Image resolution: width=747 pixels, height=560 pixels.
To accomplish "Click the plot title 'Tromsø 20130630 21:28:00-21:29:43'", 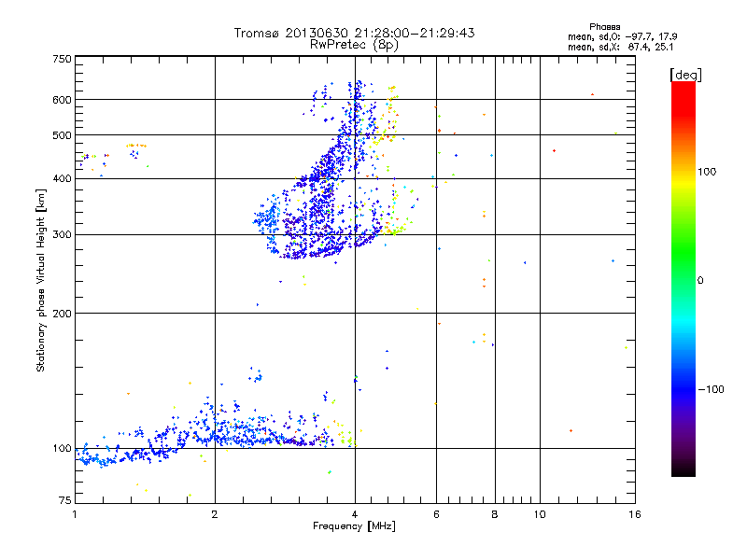I will tap(354, 33).
